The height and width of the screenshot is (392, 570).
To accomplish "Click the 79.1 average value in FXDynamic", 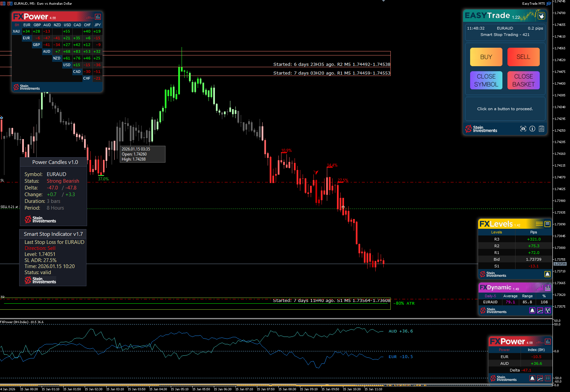I will 510,302.
